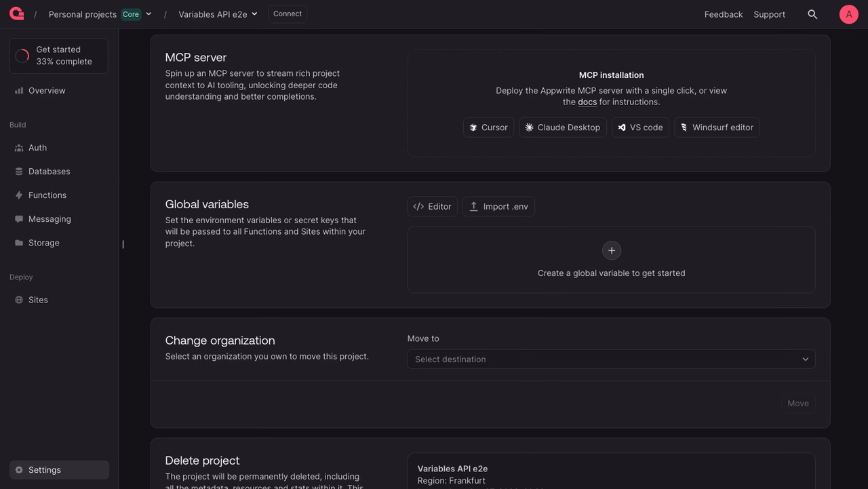Open the Get started 33% complete card
This screenshot has width=868, height=489.
[58, 56]
